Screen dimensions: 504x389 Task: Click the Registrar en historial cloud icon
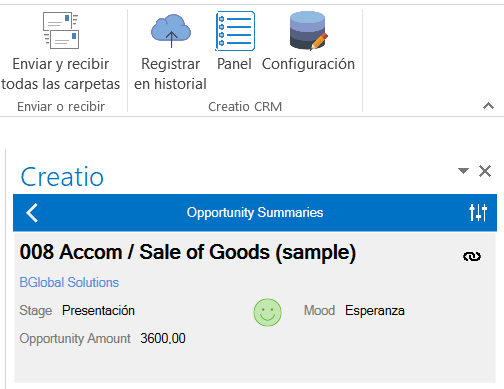171,31
